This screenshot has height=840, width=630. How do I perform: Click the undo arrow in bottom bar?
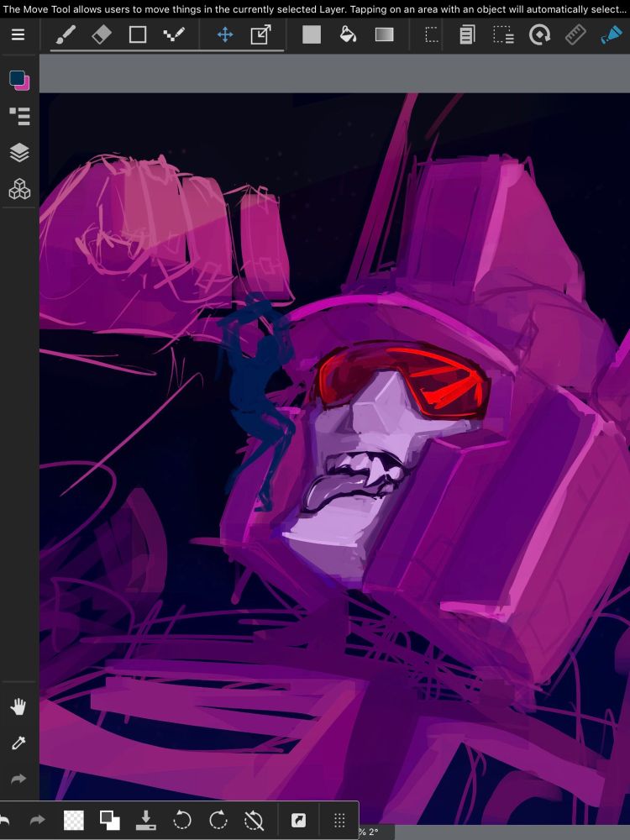4,820
